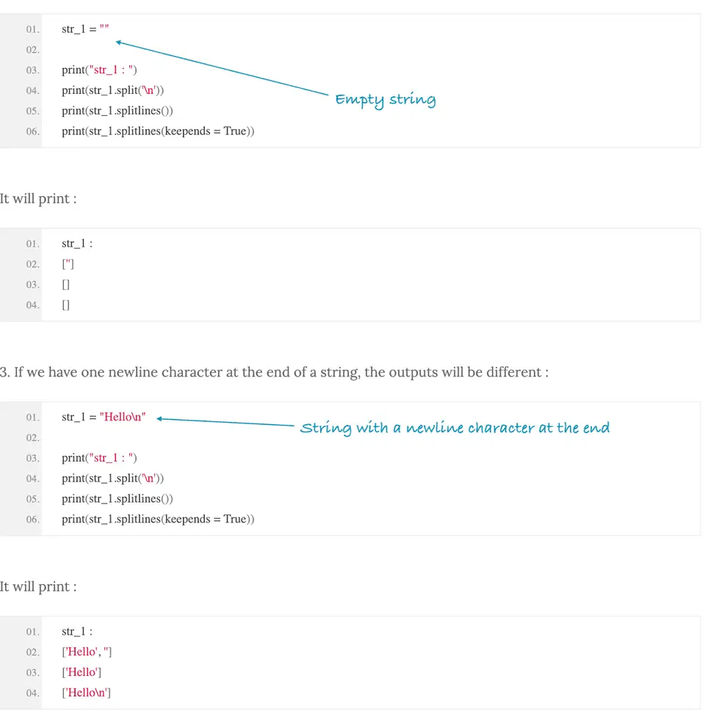The image size is (705, 728).
Task: Click the paragraph starting '3. If we have one newline'
Action: coord(274,372)
